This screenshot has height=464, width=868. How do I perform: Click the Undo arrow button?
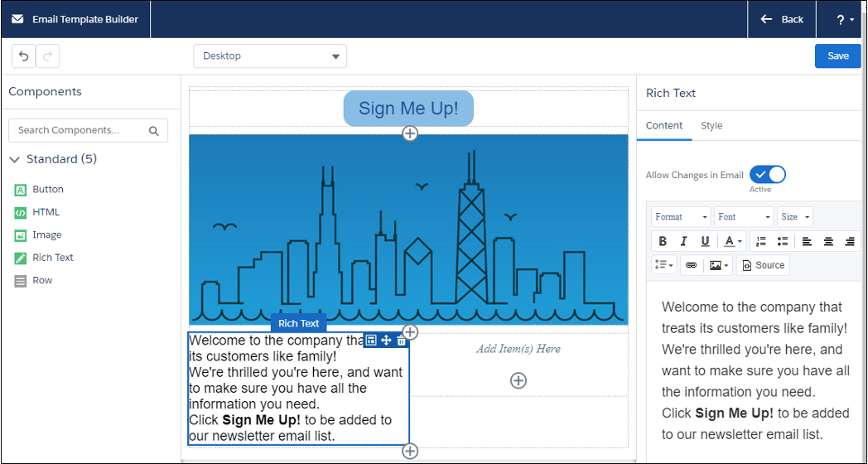tap(23, 56)
